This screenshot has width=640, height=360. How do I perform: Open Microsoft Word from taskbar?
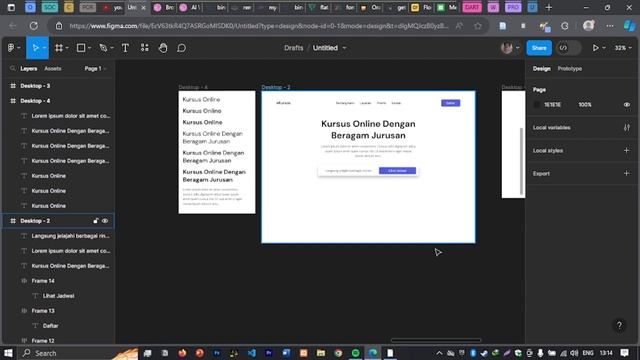click(x=286, y=353)
